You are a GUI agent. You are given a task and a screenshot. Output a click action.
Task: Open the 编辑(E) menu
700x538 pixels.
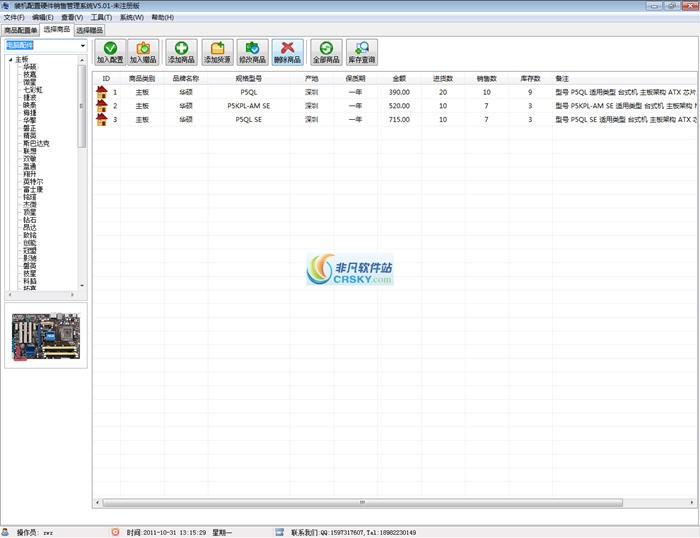[x=43, y=17]
